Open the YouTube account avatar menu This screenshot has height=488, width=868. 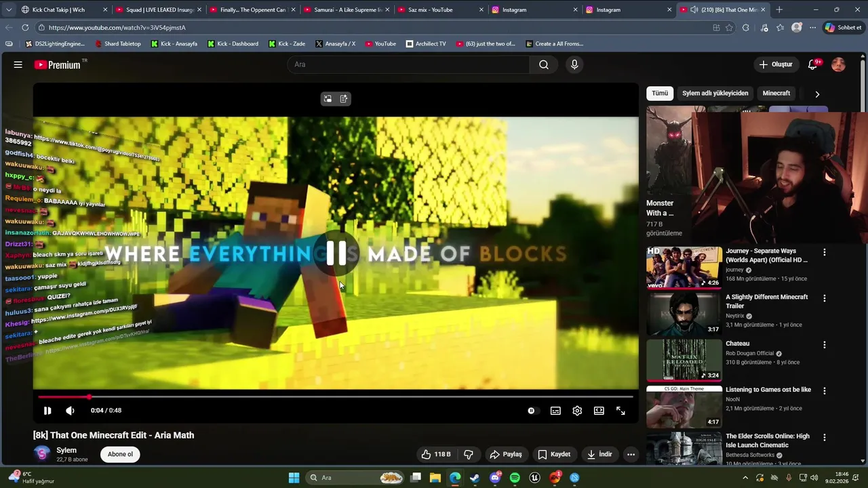838,64
